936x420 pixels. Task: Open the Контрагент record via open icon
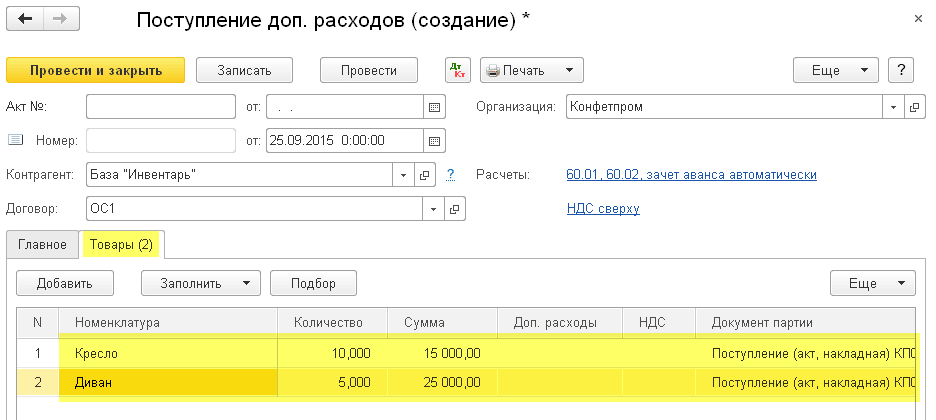click(x=425, y=175)
